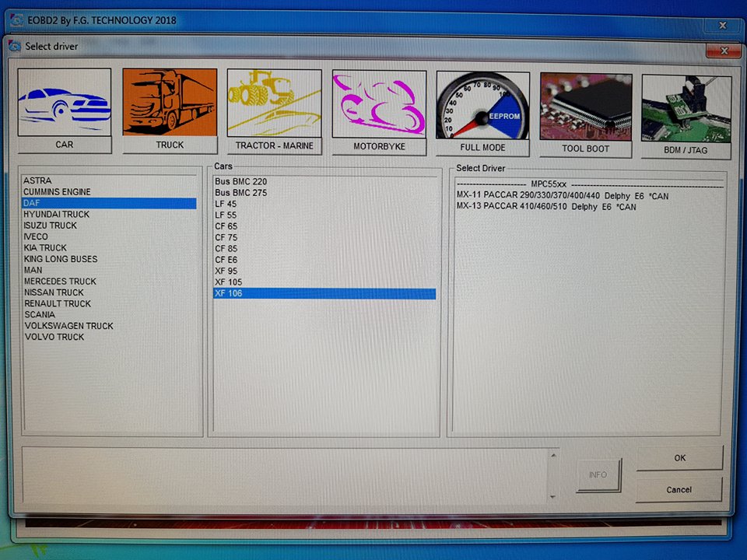Select MX-13 PACCAR 410/460/510 driver
Screen dimensions: 747x560
tap(546, 207)
